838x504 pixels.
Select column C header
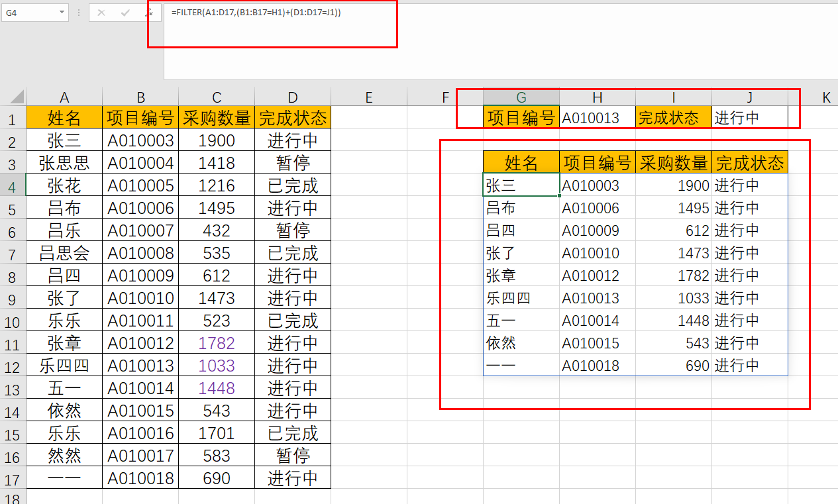point(217,97)
